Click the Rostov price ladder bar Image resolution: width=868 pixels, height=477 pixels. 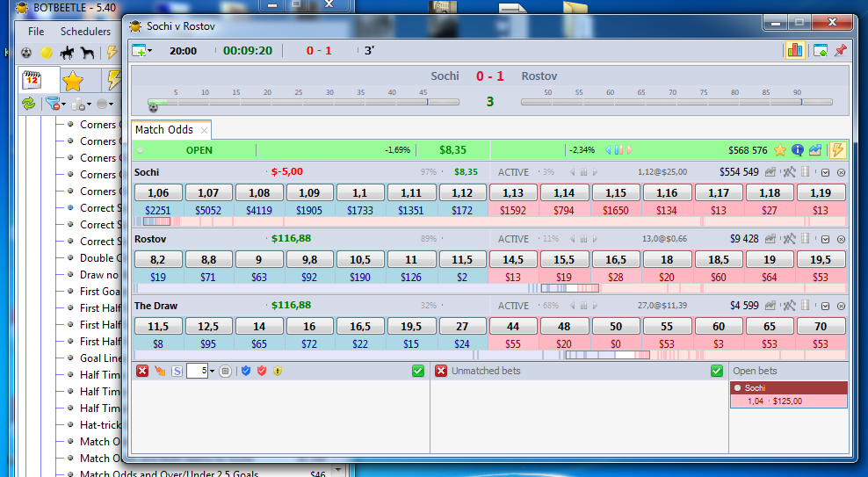[x=490, y=288]
